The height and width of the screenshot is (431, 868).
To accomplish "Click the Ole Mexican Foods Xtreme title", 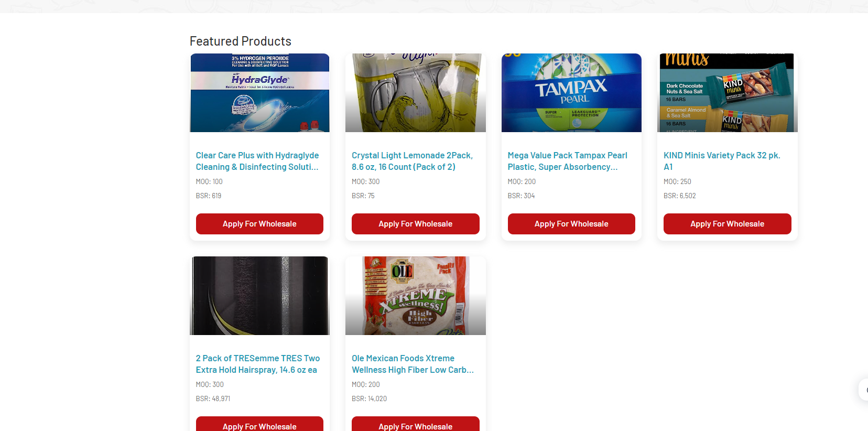I will click(x=413, y=364).
